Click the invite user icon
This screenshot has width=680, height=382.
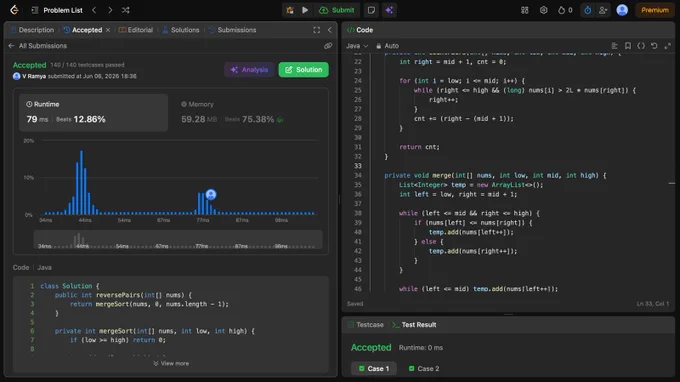pos(603,10)
